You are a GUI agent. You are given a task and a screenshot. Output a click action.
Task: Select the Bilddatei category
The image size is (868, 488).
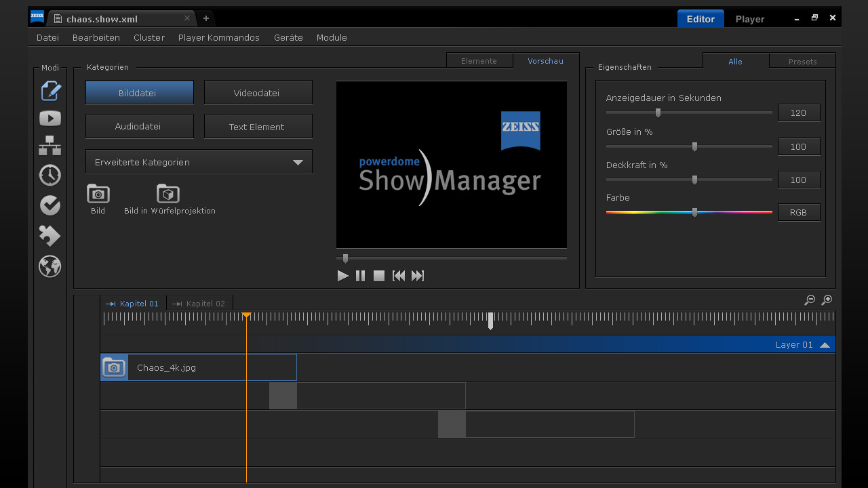(140, 93)
